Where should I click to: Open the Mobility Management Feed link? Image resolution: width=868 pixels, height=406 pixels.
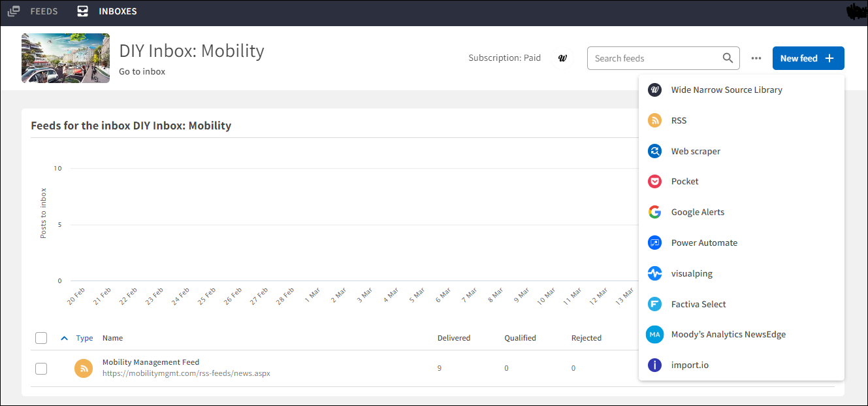(151, 362)
